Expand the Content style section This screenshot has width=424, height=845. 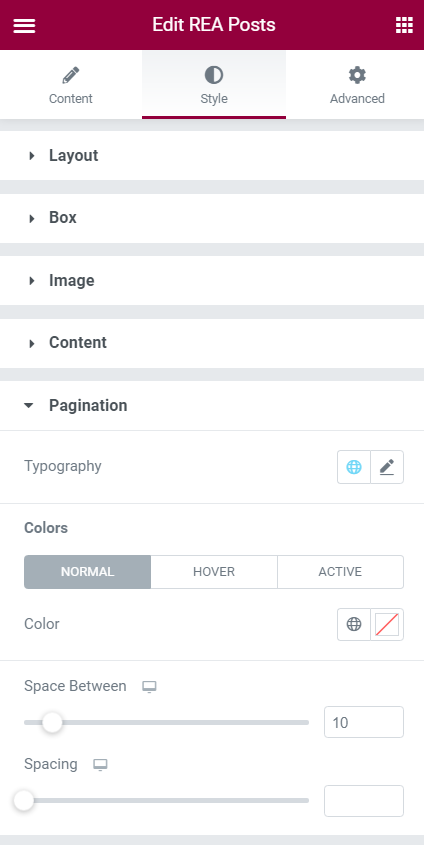click(212, 343)
